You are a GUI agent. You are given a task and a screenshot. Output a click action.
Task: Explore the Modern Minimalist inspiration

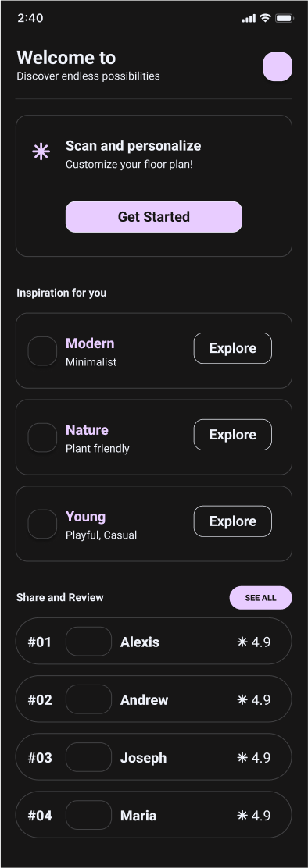pyautogui.click(x=233, y=348)
